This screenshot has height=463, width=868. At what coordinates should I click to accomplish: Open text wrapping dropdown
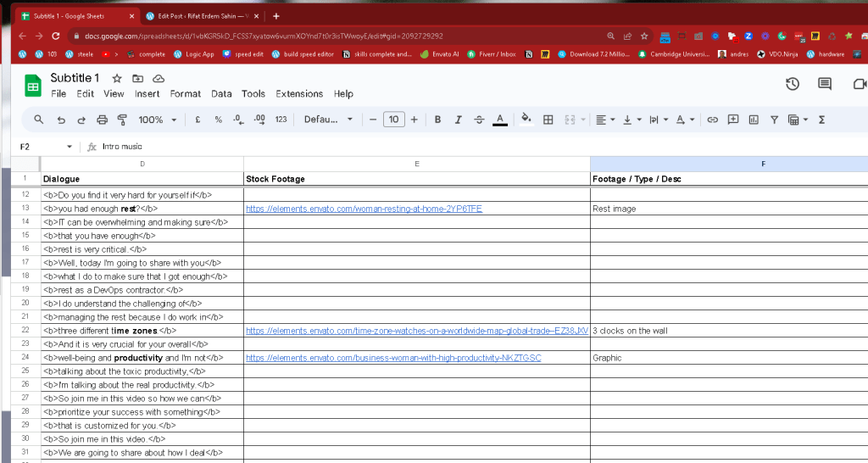click(x=658, y=120)
